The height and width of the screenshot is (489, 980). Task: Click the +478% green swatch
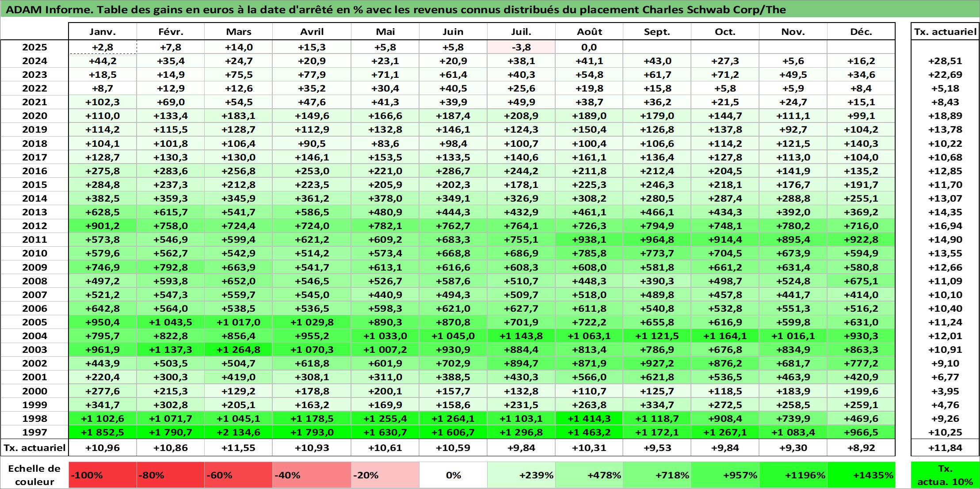coord(589,475)
